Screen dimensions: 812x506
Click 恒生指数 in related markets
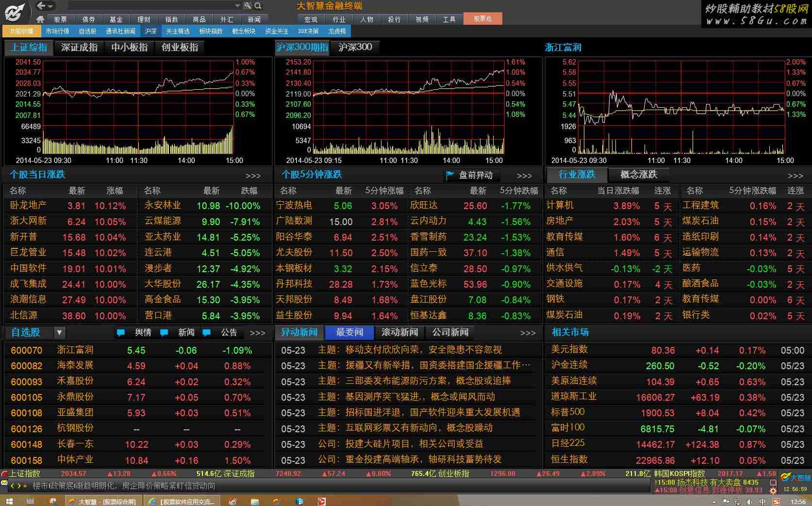point(569,459)
